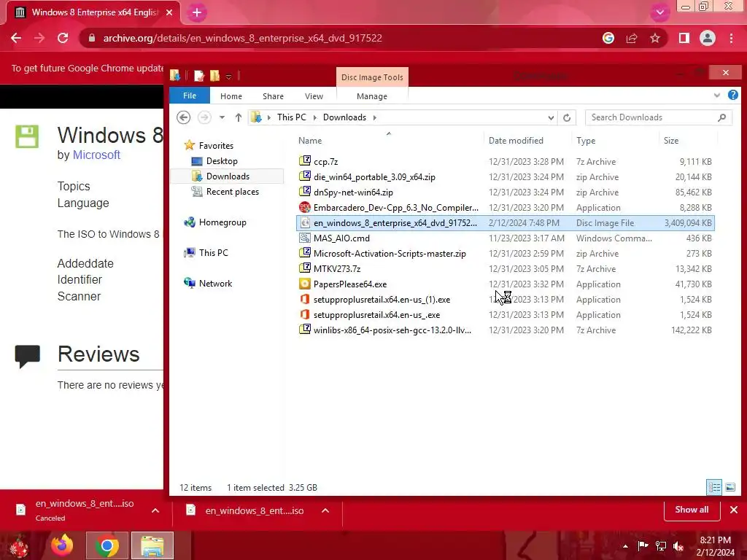
Task: Click the Disc Image Tools contextual tab
Action: (x=372, y=77)
